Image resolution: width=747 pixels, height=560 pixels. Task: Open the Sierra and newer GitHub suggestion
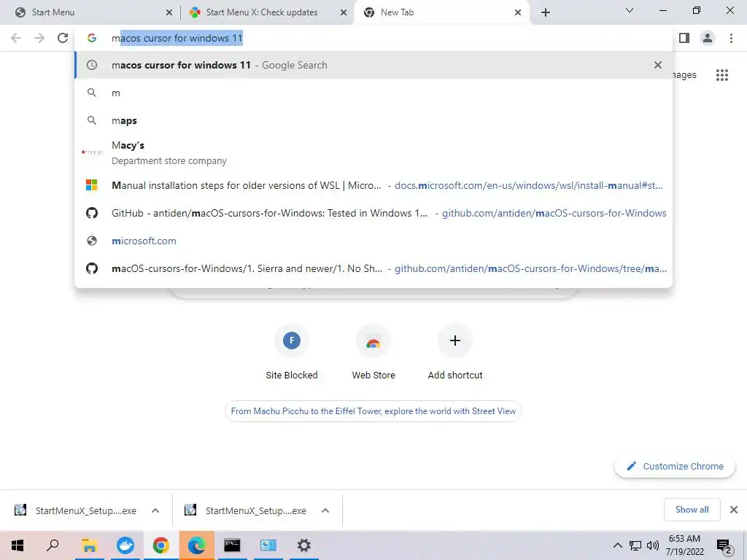click(373, 268)
